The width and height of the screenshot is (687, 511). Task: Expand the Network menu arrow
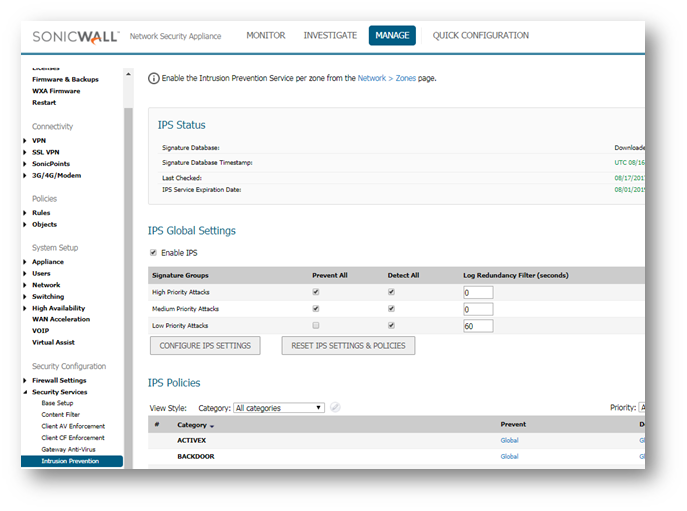tap(25, 285)
